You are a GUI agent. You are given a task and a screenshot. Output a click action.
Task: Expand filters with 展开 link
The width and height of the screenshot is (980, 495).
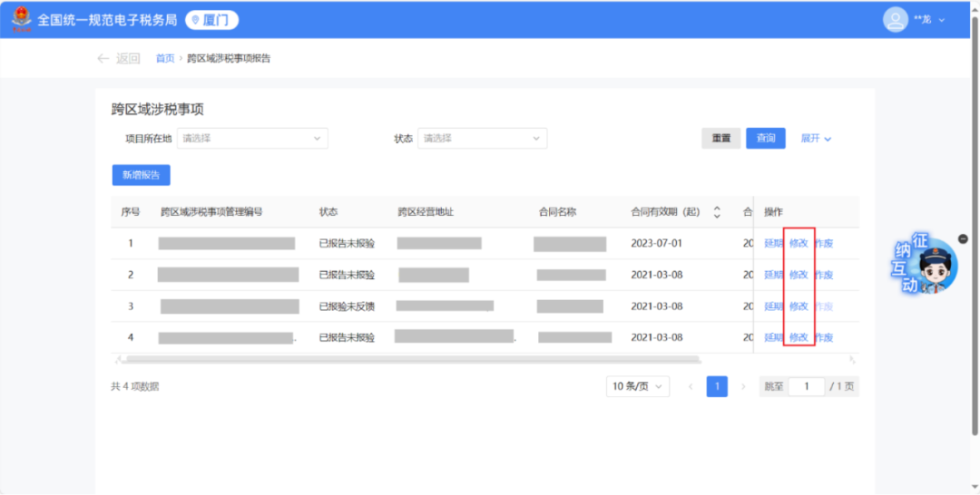(816, 139)
